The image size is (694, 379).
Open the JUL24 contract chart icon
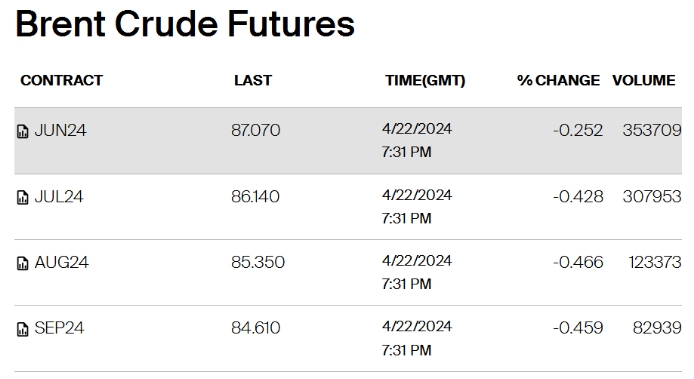point(23,197)
